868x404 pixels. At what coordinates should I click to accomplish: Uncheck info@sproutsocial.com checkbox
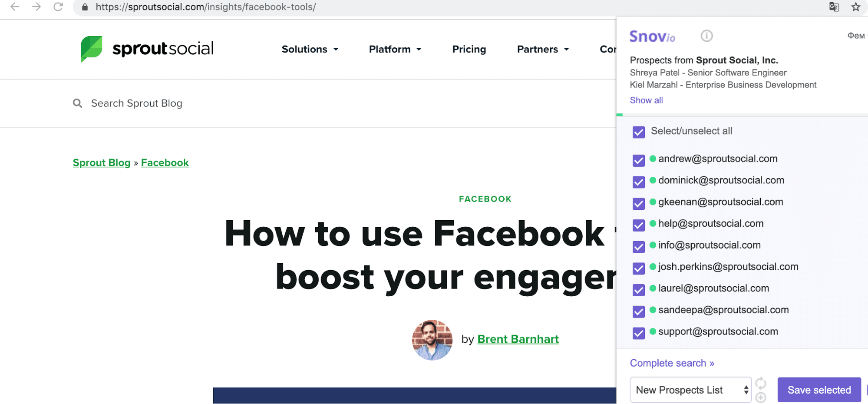pyautogui.click(x=639, y=247)
